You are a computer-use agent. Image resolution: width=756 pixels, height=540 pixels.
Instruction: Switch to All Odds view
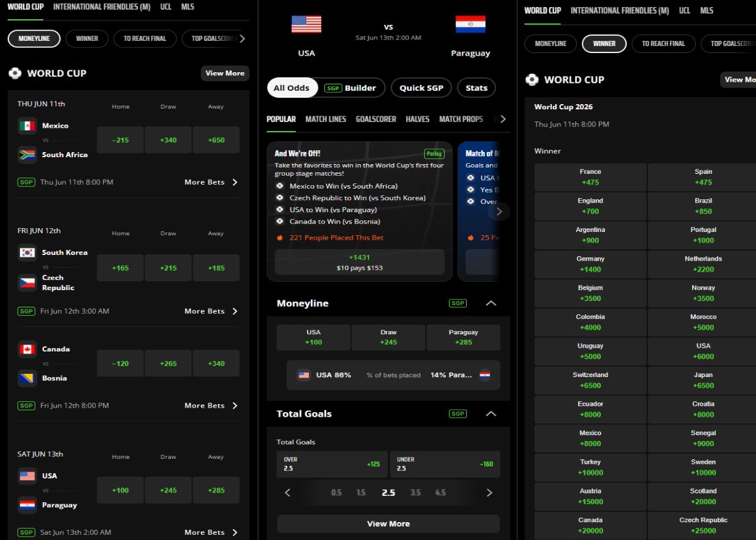(x=291, y=88)
